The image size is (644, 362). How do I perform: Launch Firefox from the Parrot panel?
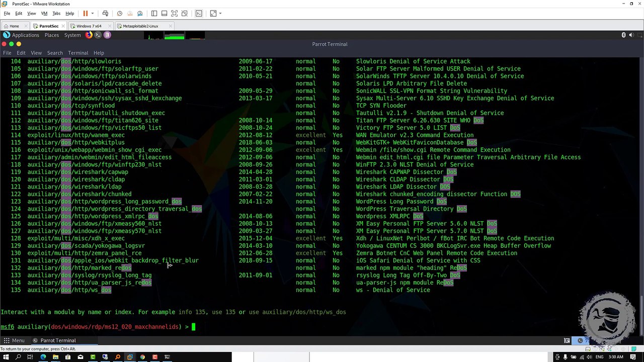click(89, 35)
